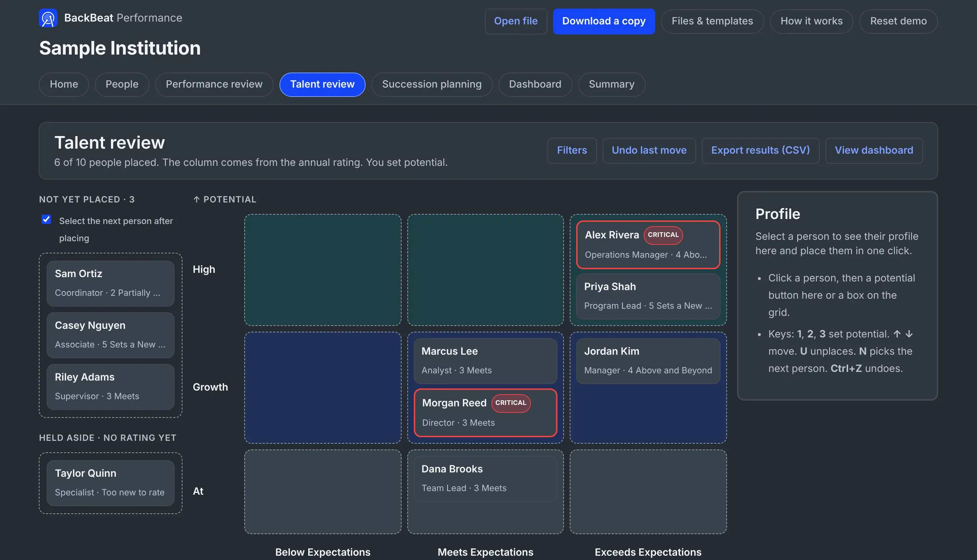Export results as CSV

point(760,150)
